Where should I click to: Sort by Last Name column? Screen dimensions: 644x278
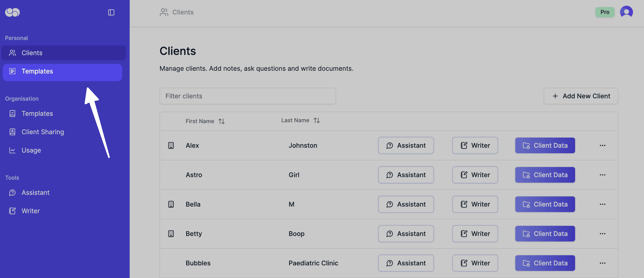[301, 120]
